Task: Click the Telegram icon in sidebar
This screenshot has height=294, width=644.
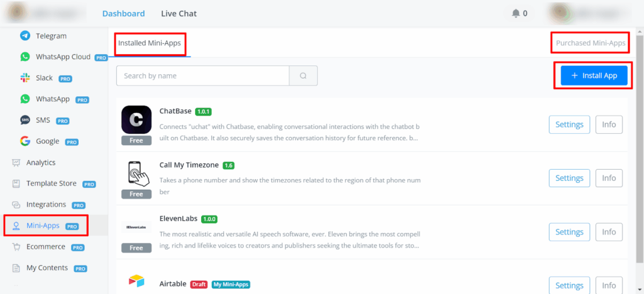Action: (25, 36)
